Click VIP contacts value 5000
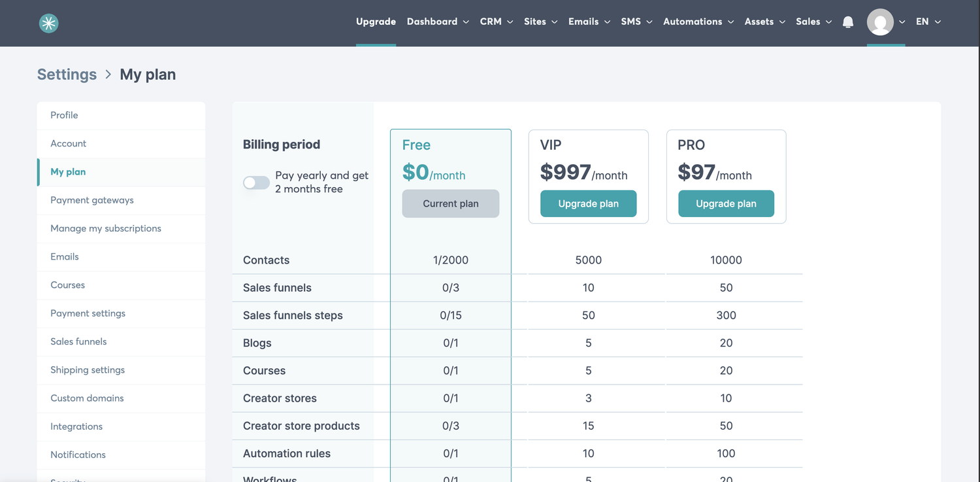This screenshot has width=980, height=482. (588, 260)
